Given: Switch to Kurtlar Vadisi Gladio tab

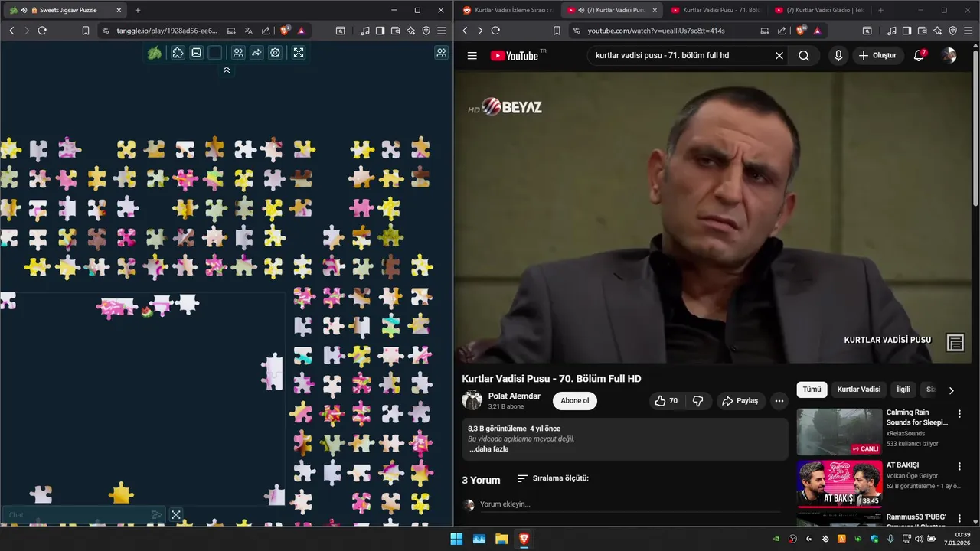Looking at the screenshot, I should tap(820, 10).
